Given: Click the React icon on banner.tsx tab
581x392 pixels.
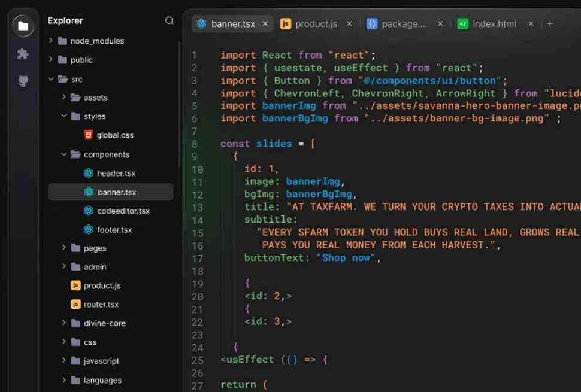Looking at the screenshot, I should click(201, 24).
